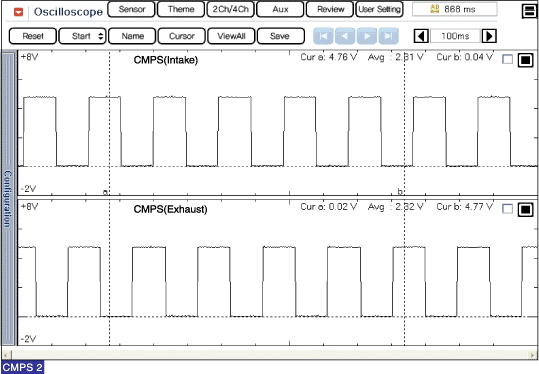Open the Start dropdown selector
Image resolution: width=539 pixels, height=374 pixels.
82,36
